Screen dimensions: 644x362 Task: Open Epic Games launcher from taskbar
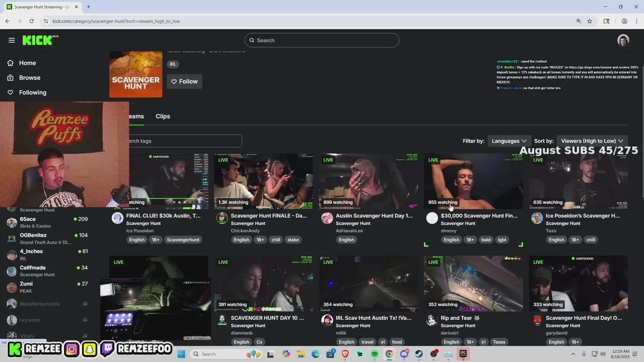[x=463, y=354]
